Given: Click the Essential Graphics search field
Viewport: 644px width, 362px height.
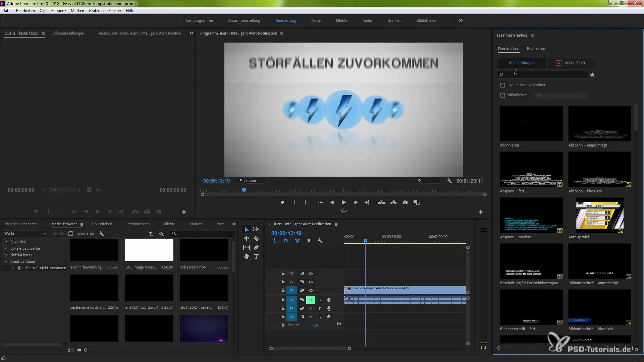Looking at the screenshot, I should coord(543,75).
